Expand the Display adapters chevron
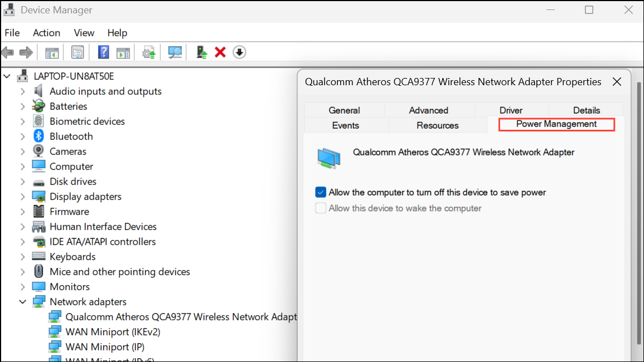644x362 pixels. (23, 197)
